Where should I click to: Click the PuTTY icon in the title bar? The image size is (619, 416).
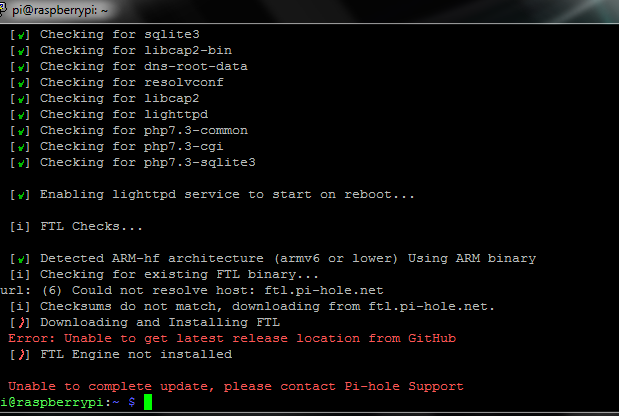(3, 9)
